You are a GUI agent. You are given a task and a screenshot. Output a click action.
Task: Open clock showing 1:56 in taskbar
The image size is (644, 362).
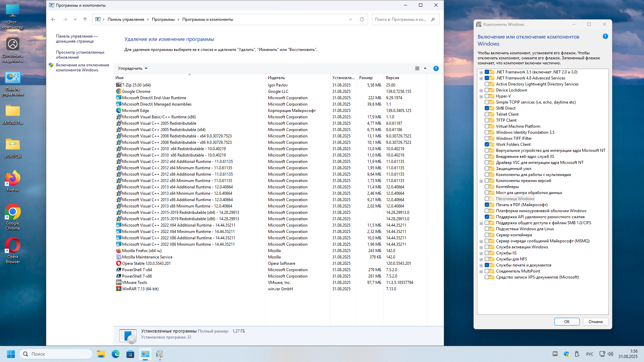pyautogui.click(x=628, y=354)
